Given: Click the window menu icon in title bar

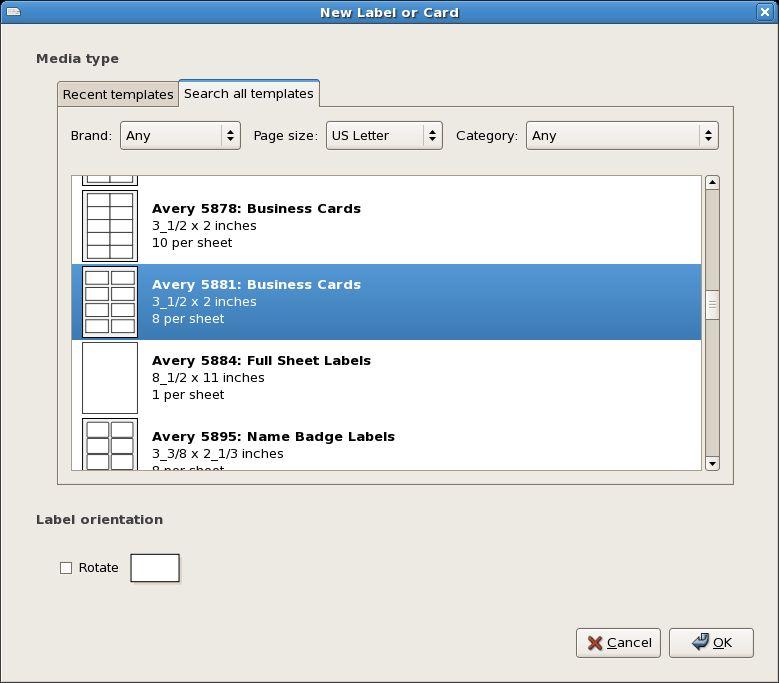Looking at the screenshot, I should (x=13, y=11).
